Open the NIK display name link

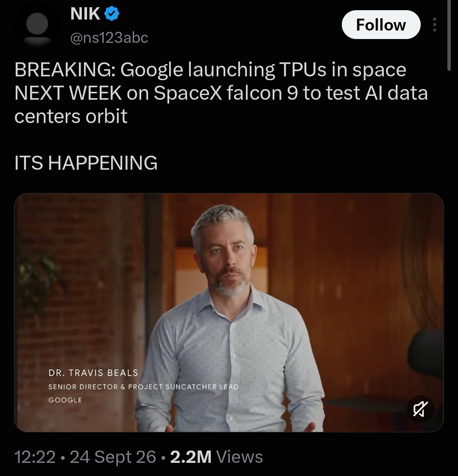[x=85, y=14]
